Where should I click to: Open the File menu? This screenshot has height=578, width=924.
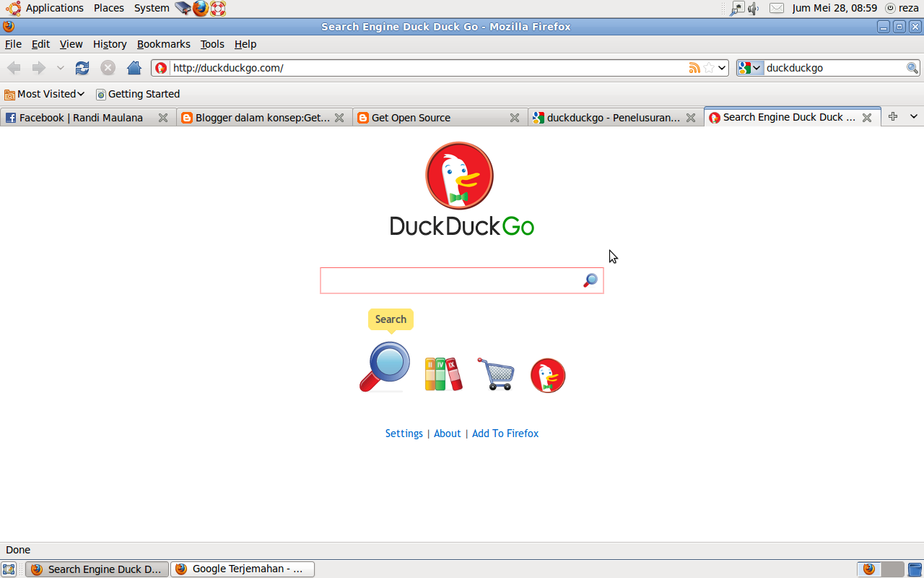13,44
